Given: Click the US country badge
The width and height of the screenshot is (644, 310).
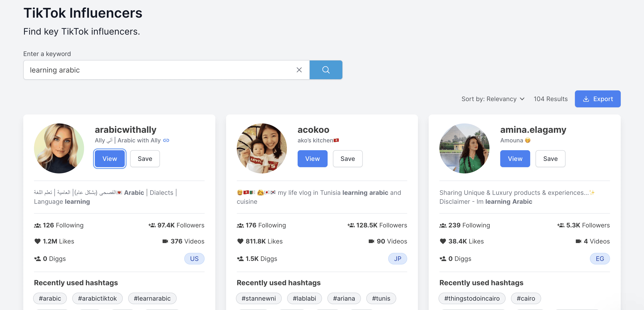Looking at the screenshot, I should (194, 259).
